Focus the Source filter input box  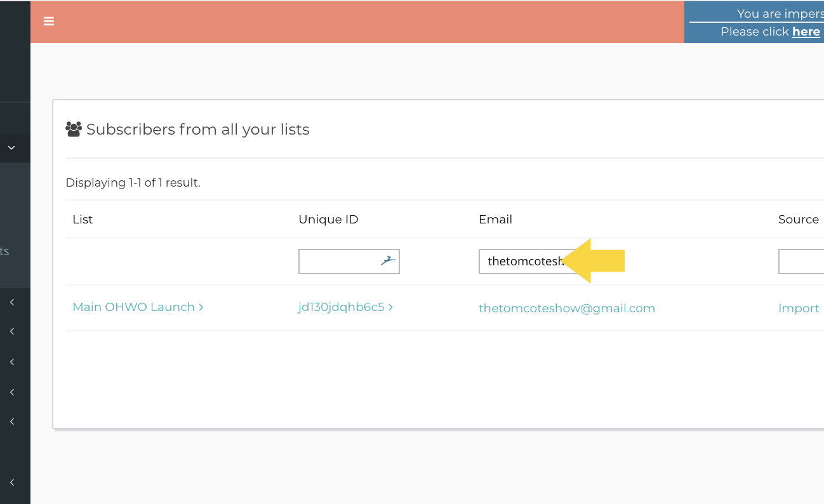[801, 262]
